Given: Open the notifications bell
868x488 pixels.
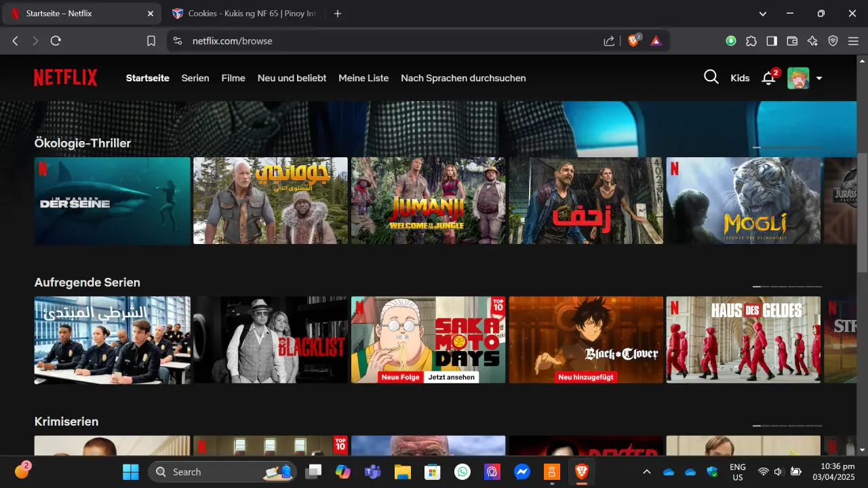Looking at the screenshot, I should pos(768,78).
